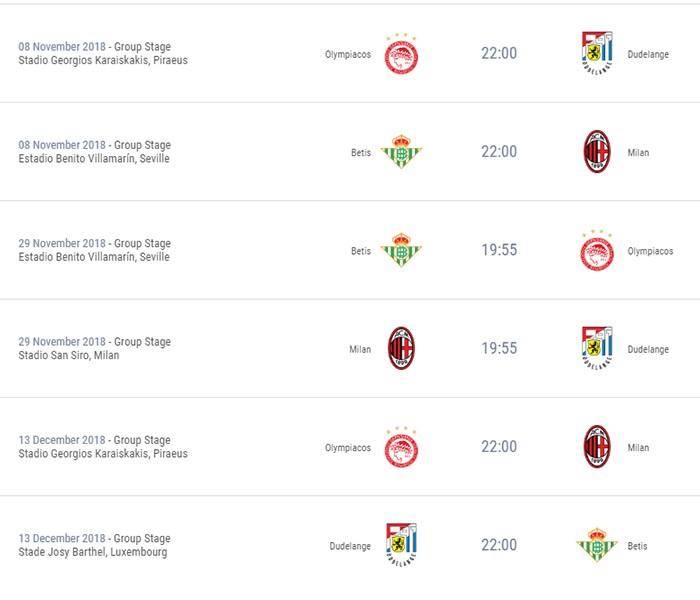Select Olympiacos crest in Olympiacos vs Milan match

click(401, 447)
